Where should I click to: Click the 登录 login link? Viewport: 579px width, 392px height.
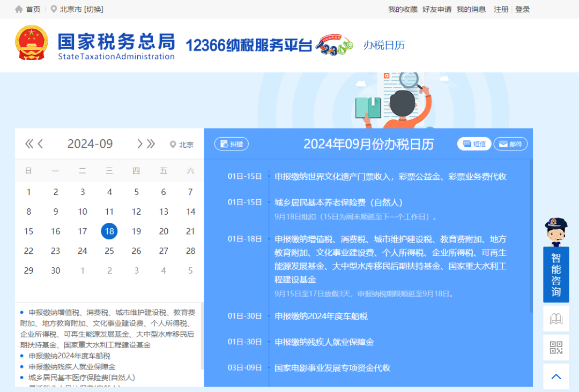click(x=522, y=9)
